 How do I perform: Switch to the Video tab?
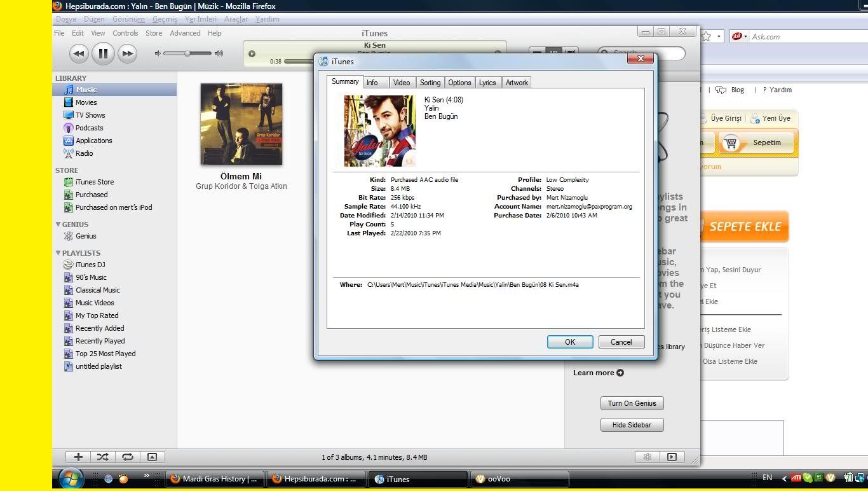tap(402, 83)
